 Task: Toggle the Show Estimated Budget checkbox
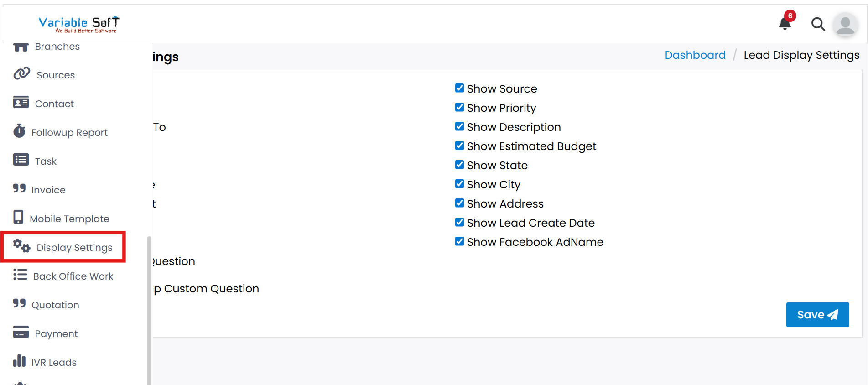point(459,146)
